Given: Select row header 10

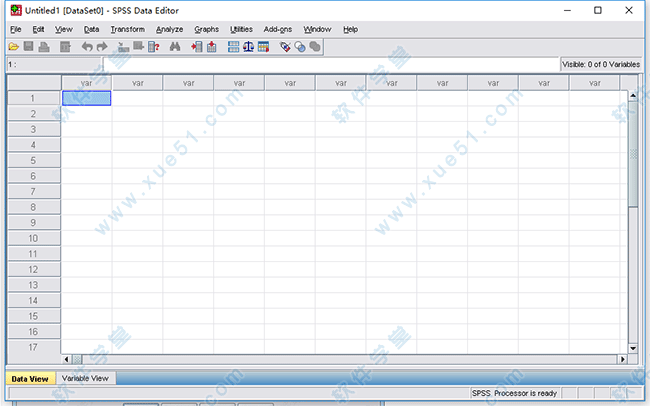Looking at the screenshot, I should [34, 238].
